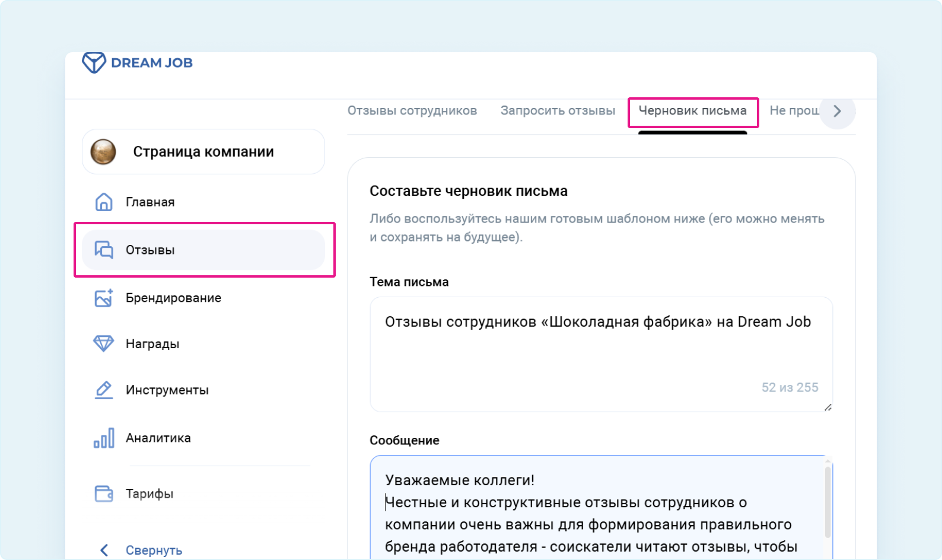942x560 pixels.
Task: Click the Инструменты pencil icon
Action: pos(104,390)
